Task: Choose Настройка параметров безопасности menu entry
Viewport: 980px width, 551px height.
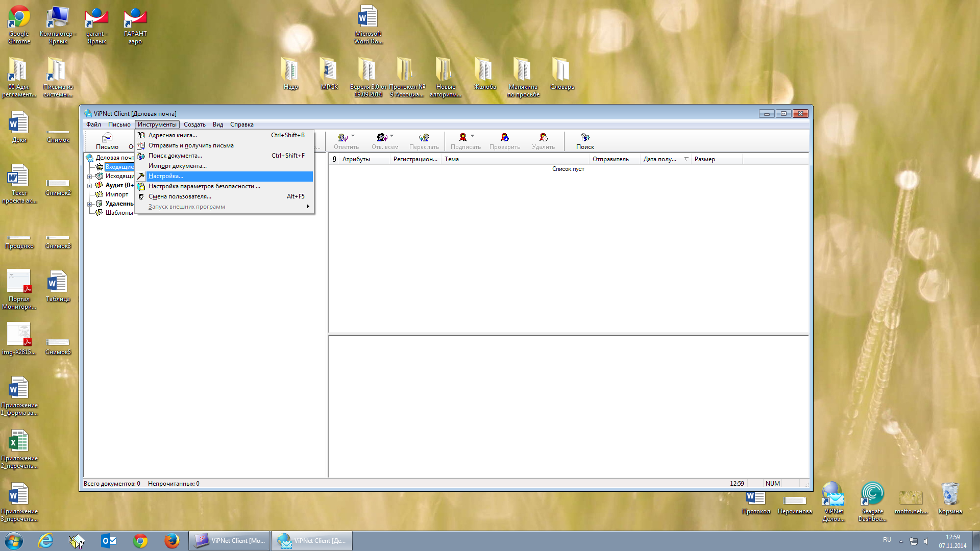Action: coord(204,186)
